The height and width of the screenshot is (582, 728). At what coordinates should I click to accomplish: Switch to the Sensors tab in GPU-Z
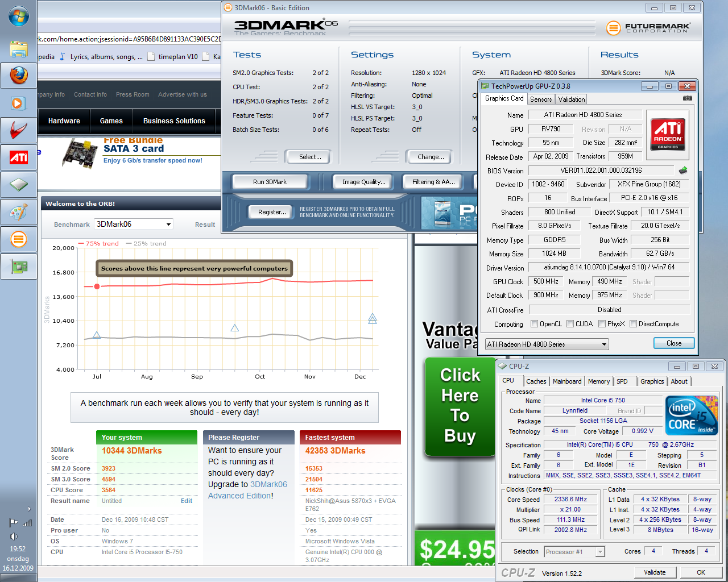coord(541,99)
